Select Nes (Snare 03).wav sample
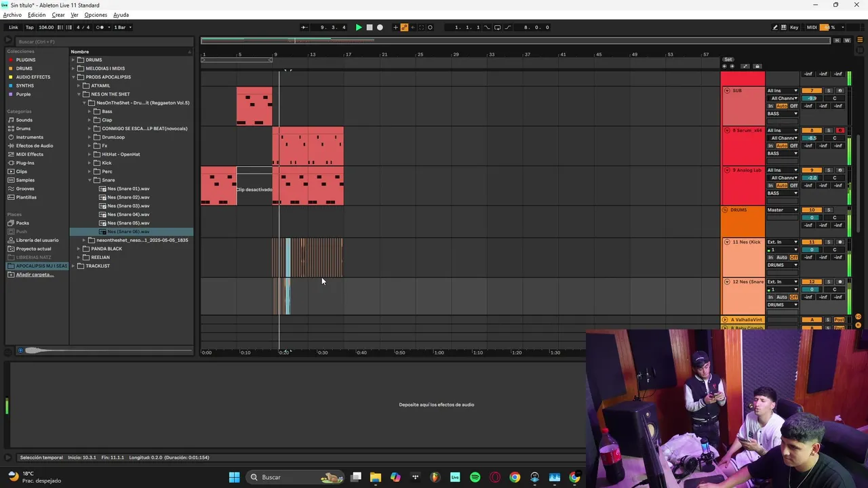 (x=128, y=206)
